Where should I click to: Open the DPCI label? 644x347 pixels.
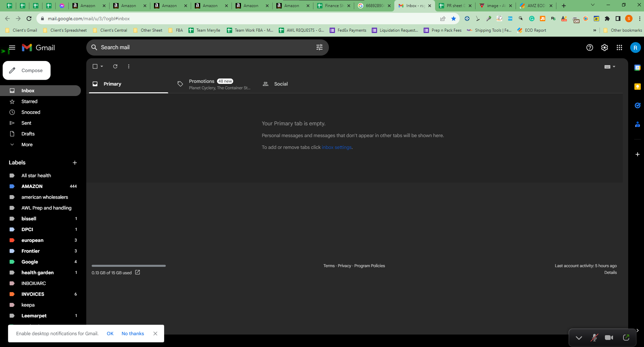tap(40, 229)
